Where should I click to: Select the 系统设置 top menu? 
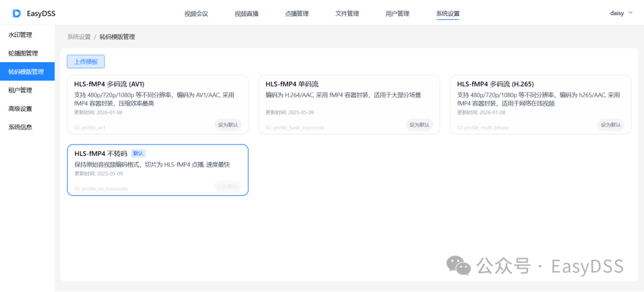pyautogui.click(x=448, y=14)
